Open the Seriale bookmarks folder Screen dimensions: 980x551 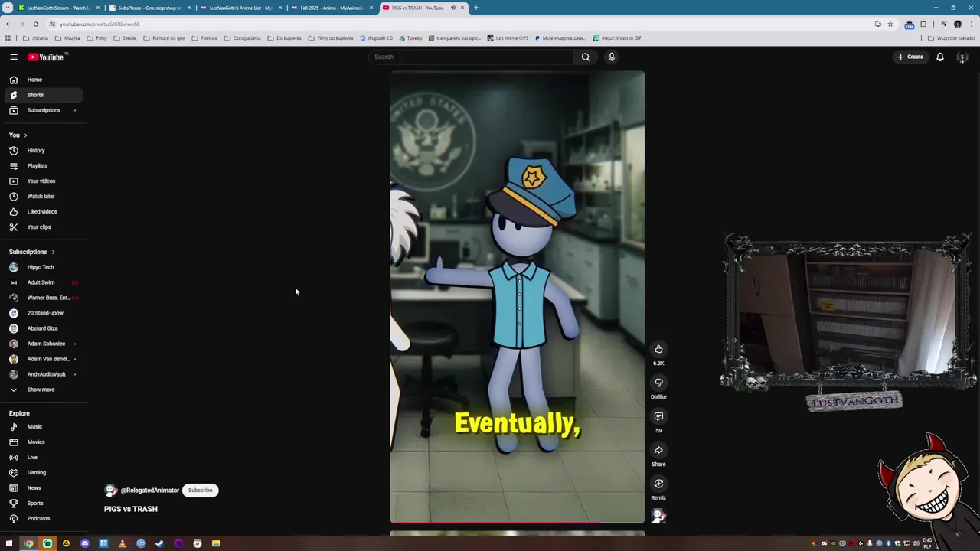[x=126, y=38]
